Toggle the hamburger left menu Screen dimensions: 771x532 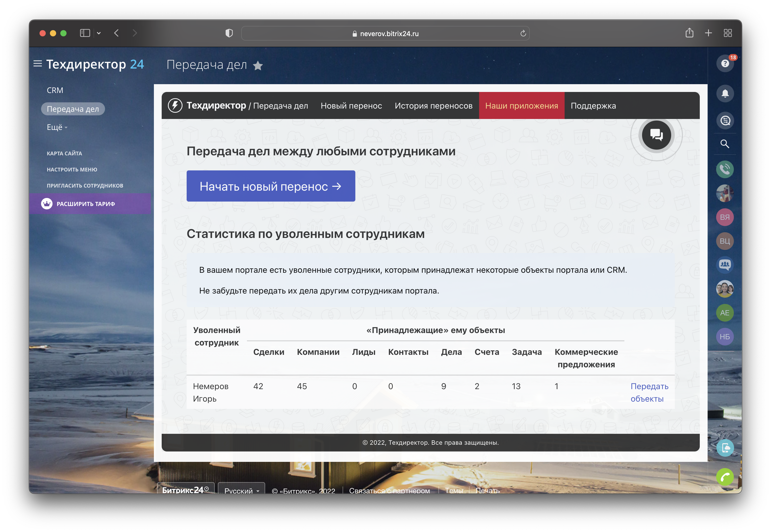tap(38, 63)
